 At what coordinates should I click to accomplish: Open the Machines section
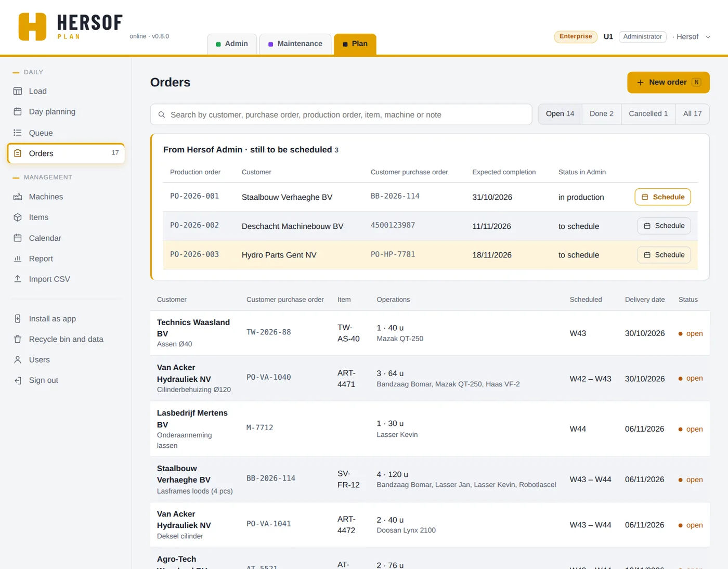coord(66,197)
